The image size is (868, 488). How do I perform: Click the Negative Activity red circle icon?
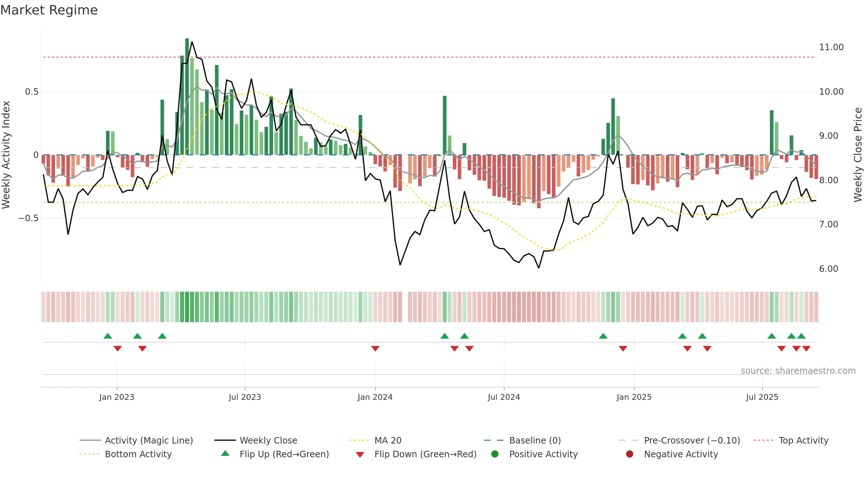tap(630, 454)
